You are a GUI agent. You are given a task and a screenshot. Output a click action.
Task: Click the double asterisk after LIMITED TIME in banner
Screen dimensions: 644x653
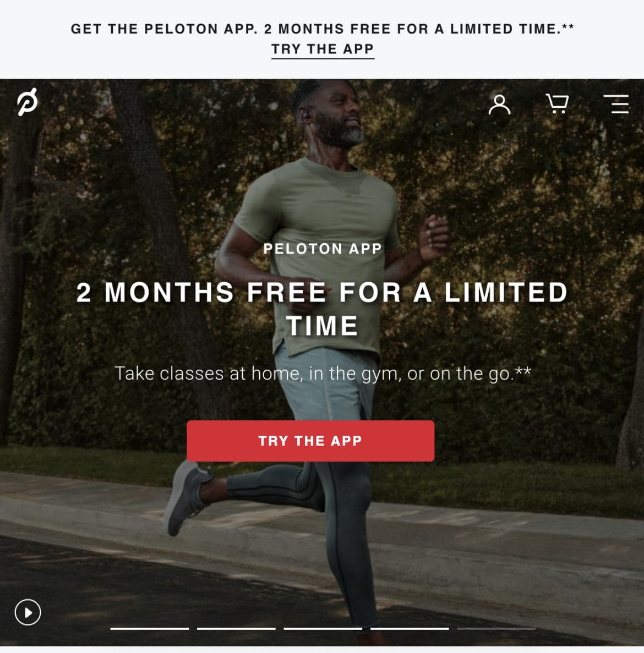[x=568, y=26]
